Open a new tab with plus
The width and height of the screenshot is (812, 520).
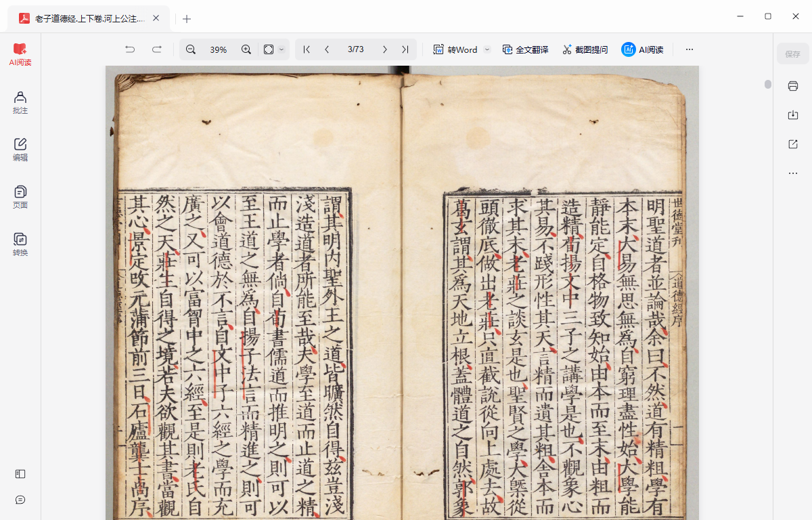(187, 19)
